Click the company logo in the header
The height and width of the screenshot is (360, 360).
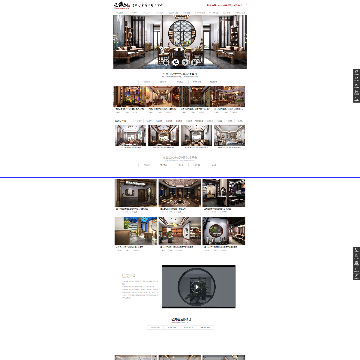[x=122, y=5]
